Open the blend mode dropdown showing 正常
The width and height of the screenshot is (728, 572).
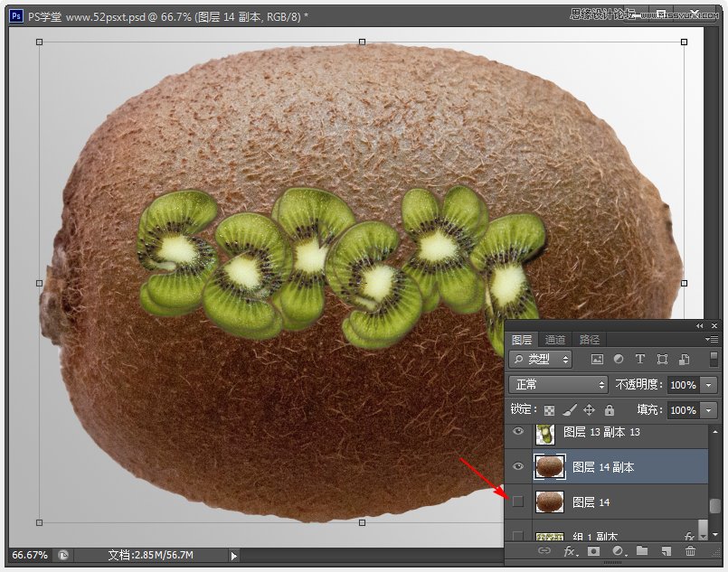coord(558,384)
